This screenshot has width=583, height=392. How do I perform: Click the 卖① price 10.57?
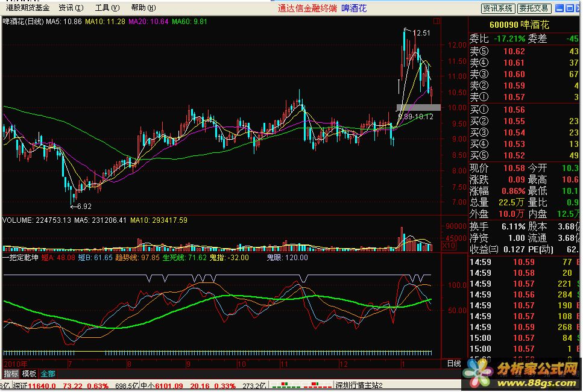click(514, 98)
